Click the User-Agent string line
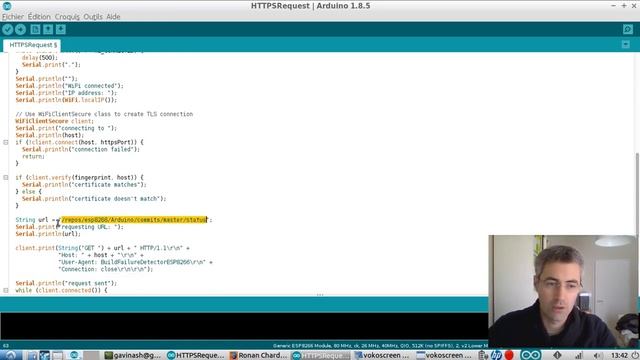 [x=135, y=262]
